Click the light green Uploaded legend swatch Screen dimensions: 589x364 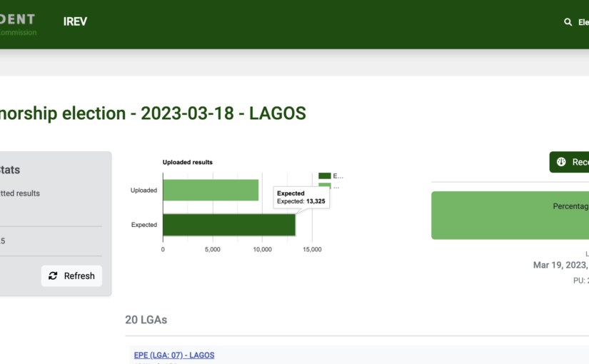pyautogui.click(x=324, y=186)
